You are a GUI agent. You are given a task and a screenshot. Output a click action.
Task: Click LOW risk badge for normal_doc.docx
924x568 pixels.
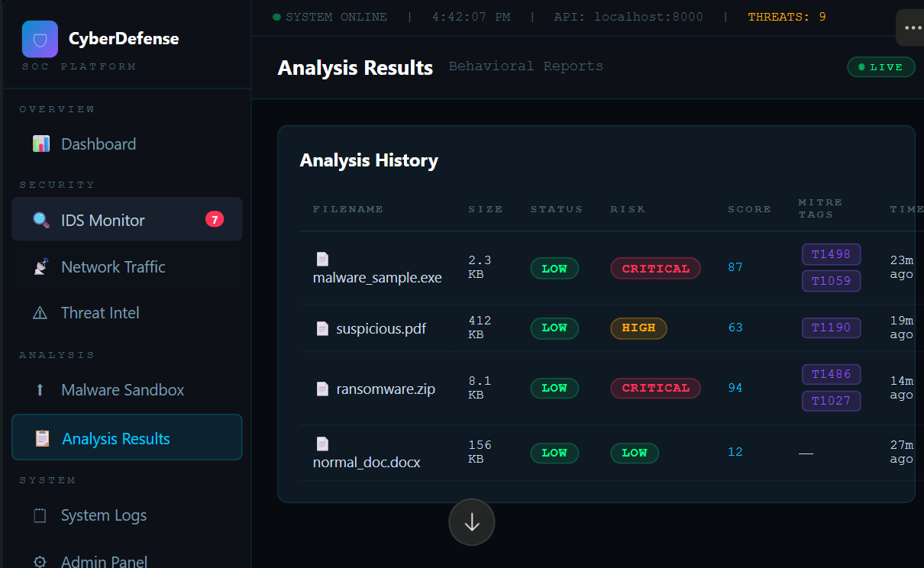pyautogui.click(x=634, y=453)
